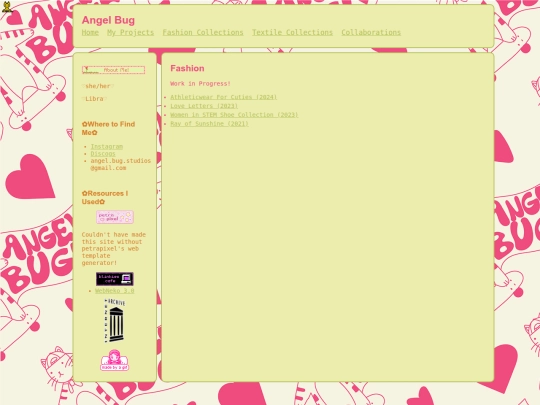Select the angel.bug.studios@gmail.com email text
540x405 pixels.
tap(121, 164)
